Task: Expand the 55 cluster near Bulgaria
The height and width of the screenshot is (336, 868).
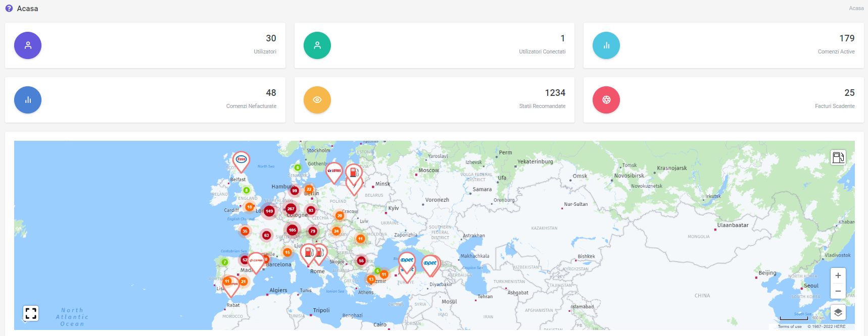Action: click(361, 261)
